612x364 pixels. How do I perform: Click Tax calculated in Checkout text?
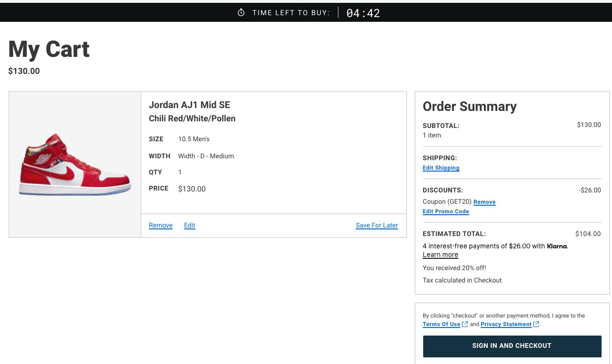[x=462, y=280]
